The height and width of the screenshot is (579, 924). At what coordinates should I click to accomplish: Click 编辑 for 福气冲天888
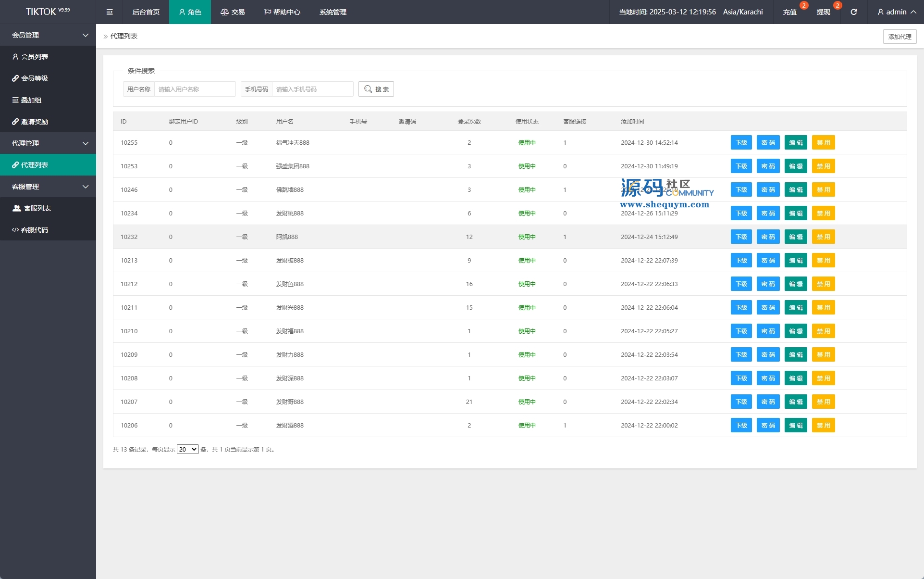point(796,142)
